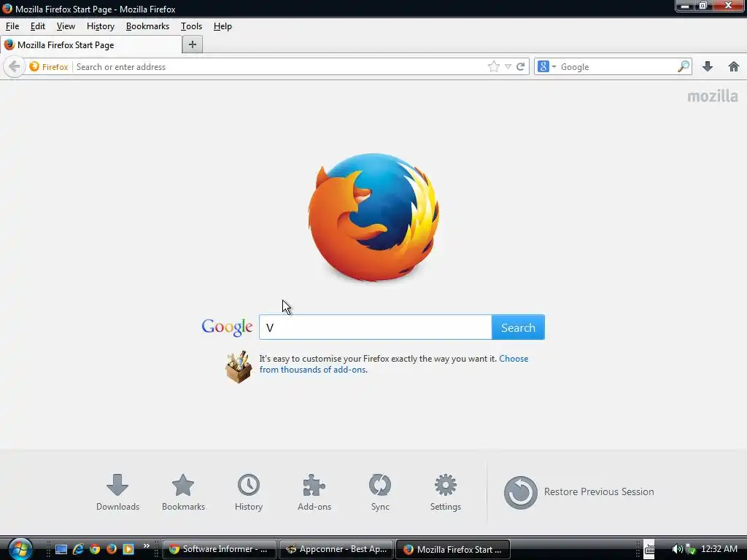Switch to Software Informer taskbar window
The width and height of the screenshot is (747, 560).
[x=219, y=549]
